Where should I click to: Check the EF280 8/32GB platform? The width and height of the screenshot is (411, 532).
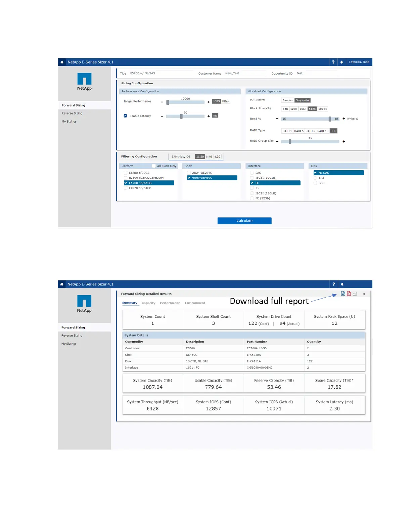[126, 173]
